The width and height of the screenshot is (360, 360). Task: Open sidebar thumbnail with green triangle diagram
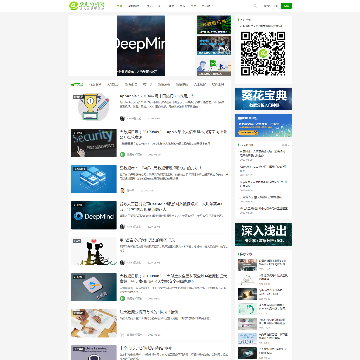[x=247, y=279]
